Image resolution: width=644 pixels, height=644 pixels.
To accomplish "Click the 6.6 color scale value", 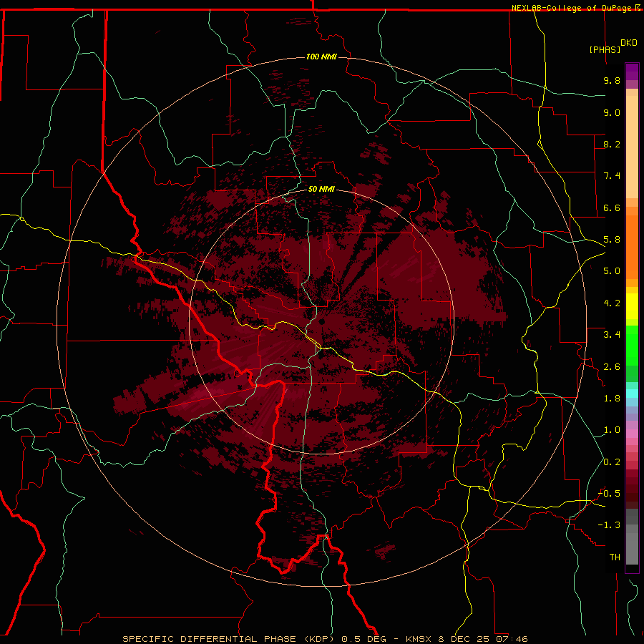I will coord(612,208).
